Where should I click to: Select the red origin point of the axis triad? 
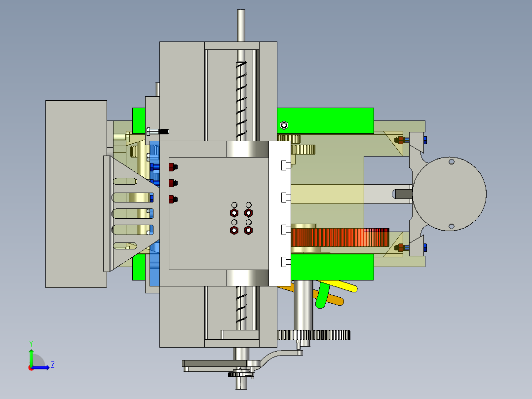pos(31,368)
